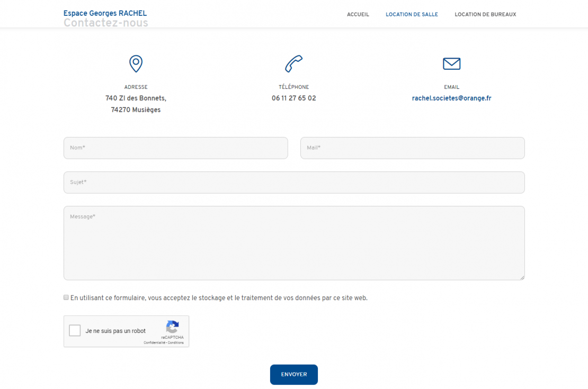The height and width of the screenshot is (389, 588).
Task: Click the '74270 Musièges' text
Action: point(136,110)
